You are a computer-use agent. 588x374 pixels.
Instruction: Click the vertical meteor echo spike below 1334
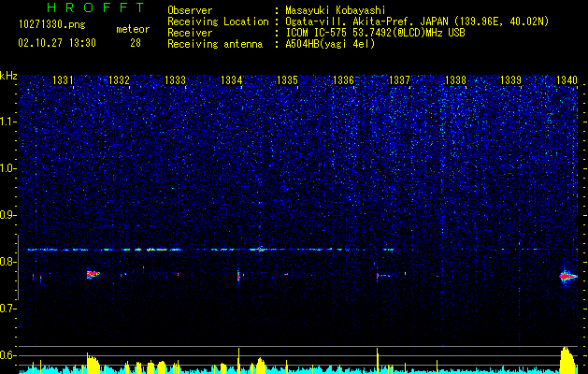[x=238, y=277]
